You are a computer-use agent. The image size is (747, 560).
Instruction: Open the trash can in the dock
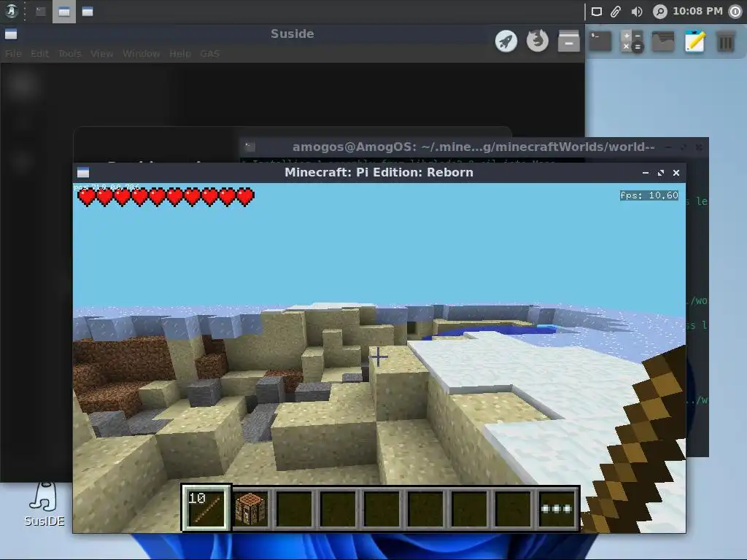click(726, 42)
